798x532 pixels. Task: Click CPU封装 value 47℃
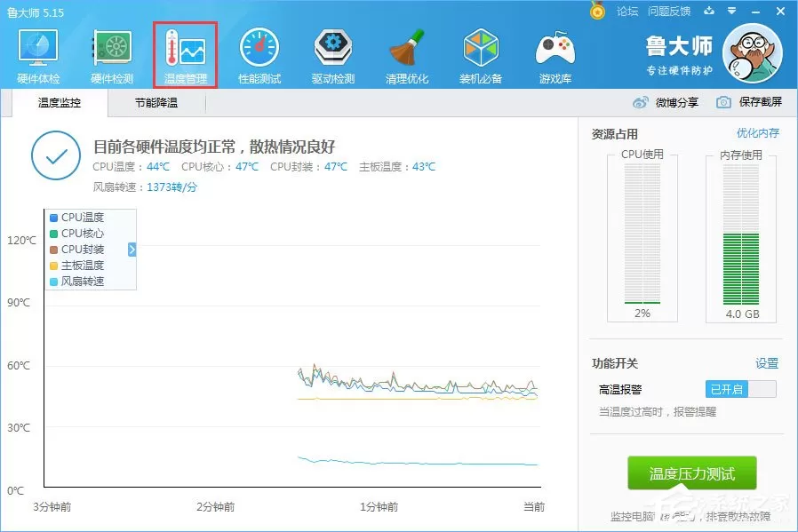point(336,167)
